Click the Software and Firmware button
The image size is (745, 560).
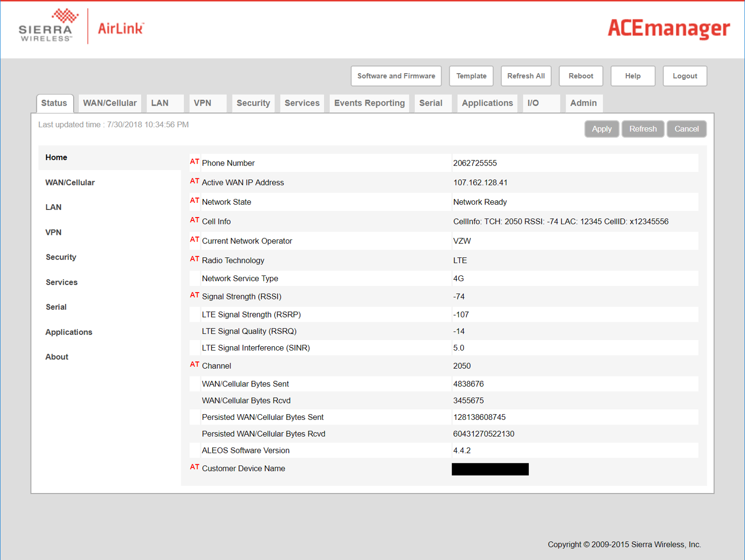[x=396, y=76]
